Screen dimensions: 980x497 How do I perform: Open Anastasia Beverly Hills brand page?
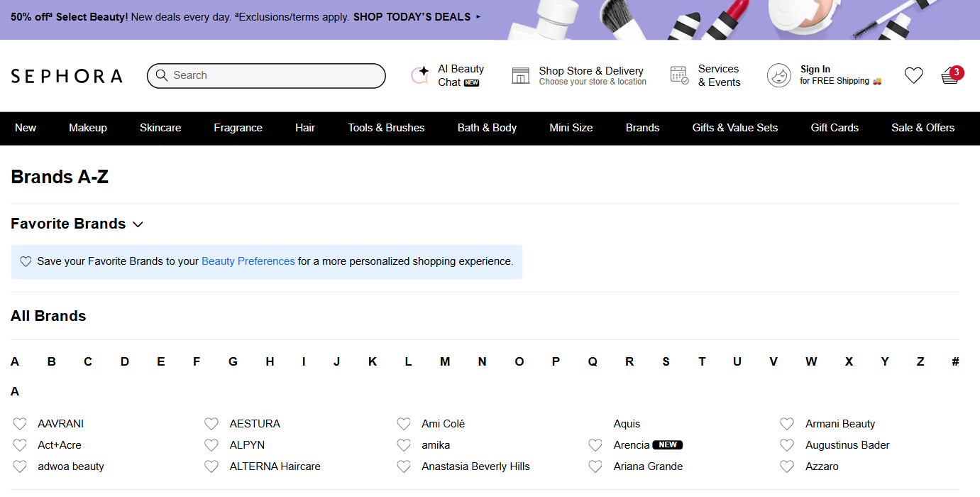coord(476,466)
